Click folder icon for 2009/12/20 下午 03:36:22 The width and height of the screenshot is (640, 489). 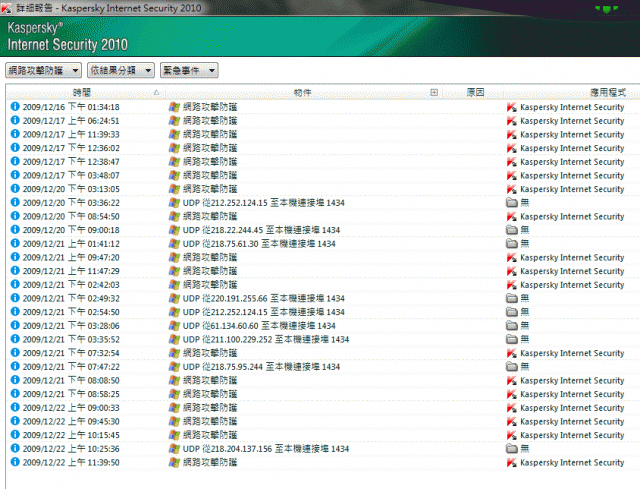pos(512,202)
